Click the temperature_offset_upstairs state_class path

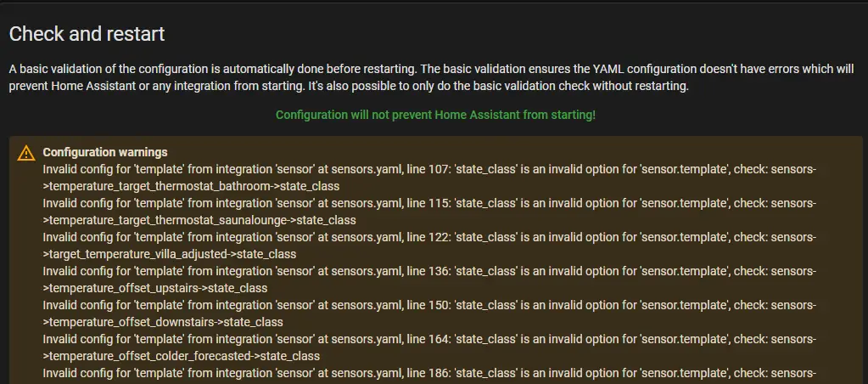[x=155, y=288]
